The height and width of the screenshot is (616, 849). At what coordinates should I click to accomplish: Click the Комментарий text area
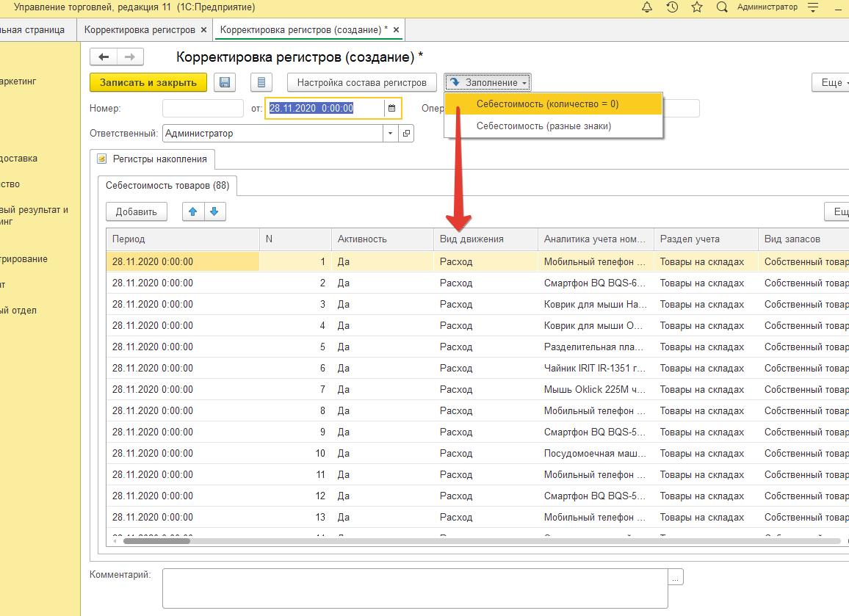pos(415,588)
